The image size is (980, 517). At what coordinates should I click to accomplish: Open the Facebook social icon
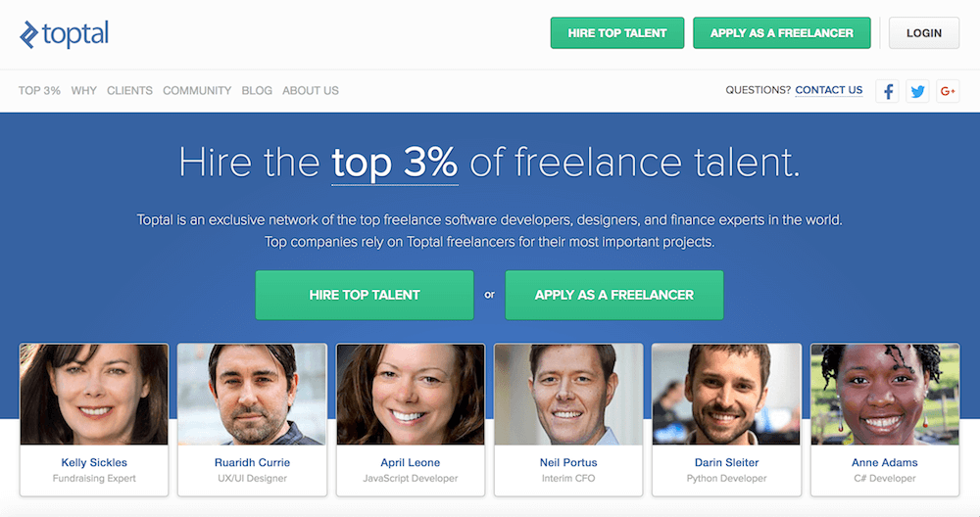click(887, 91)
